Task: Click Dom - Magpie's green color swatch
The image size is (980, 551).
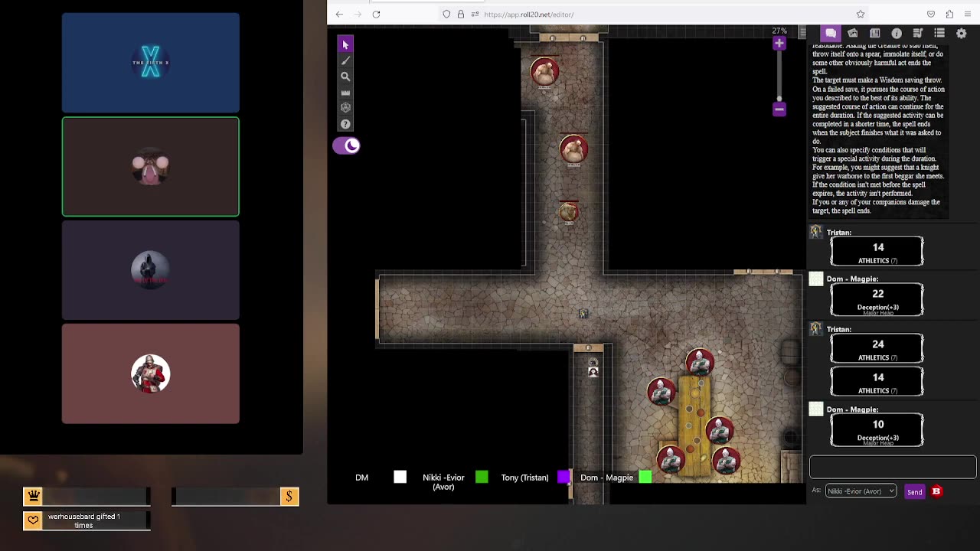Action: pos(645,478)
